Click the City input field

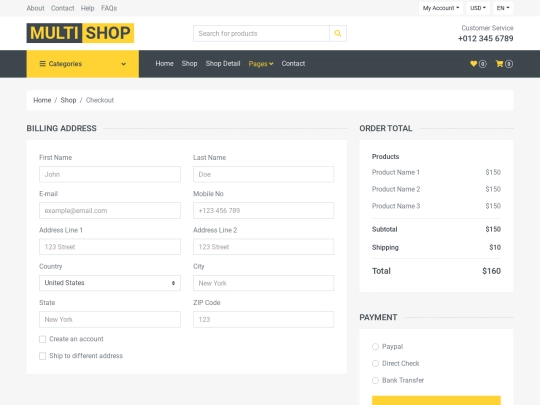click(263, 283)
